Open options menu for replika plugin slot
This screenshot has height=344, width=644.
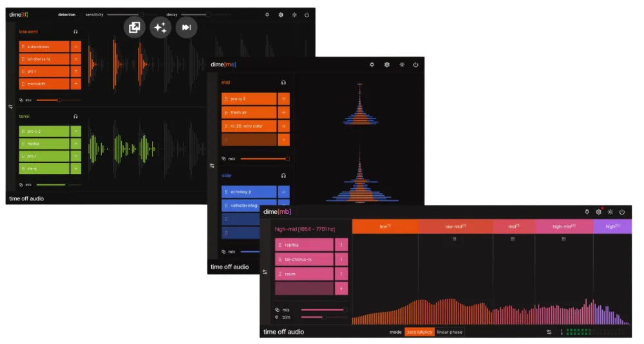[x=341, y=245]
